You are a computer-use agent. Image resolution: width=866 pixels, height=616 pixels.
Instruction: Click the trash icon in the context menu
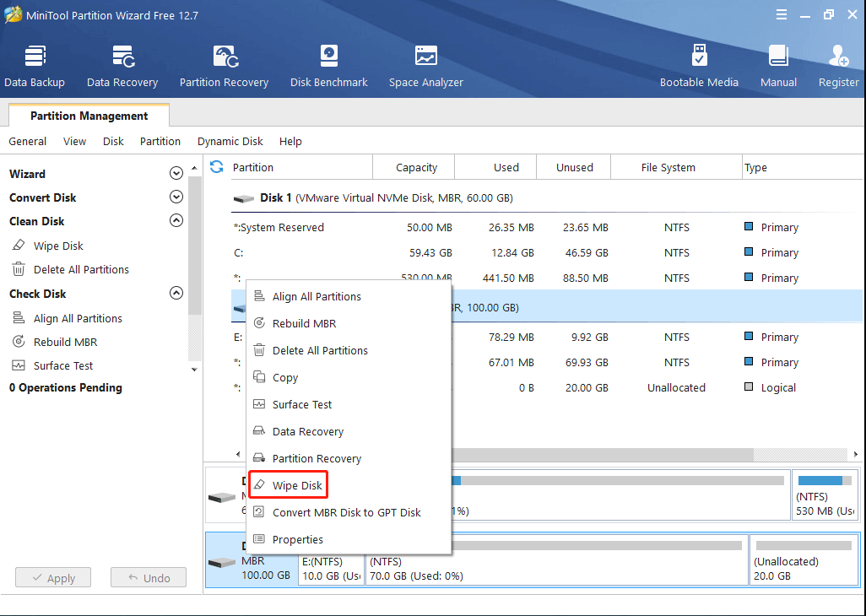click(259, 350)
